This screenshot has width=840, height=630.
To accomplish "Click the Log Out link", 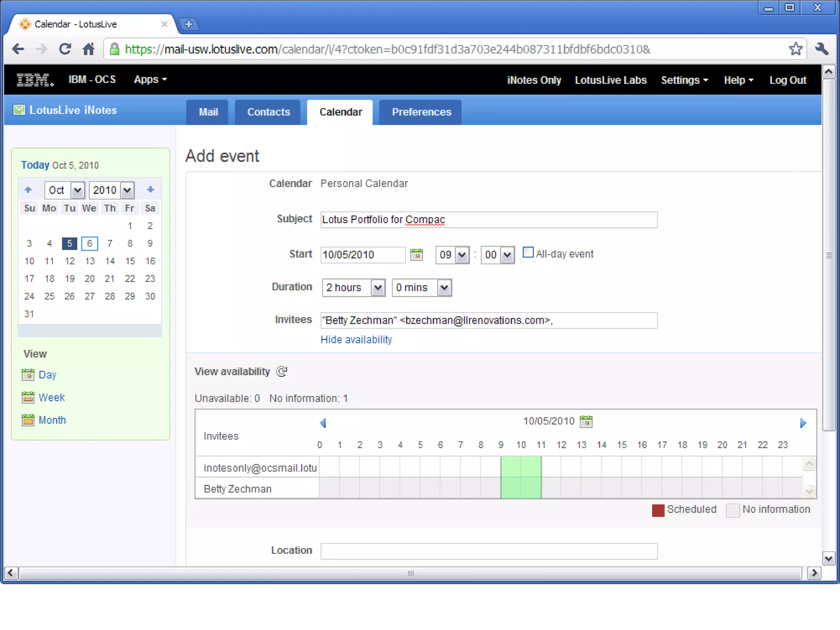I will (787, 80).
